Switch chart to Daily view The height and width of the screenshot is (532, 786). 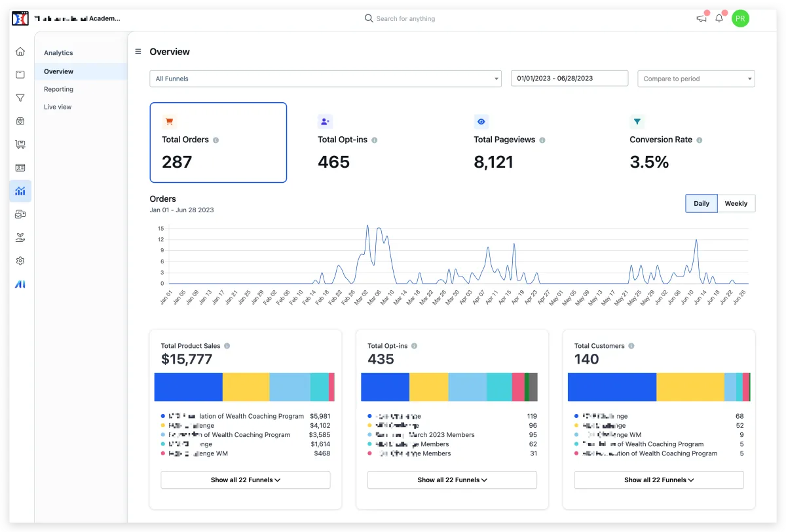point(702,204)
